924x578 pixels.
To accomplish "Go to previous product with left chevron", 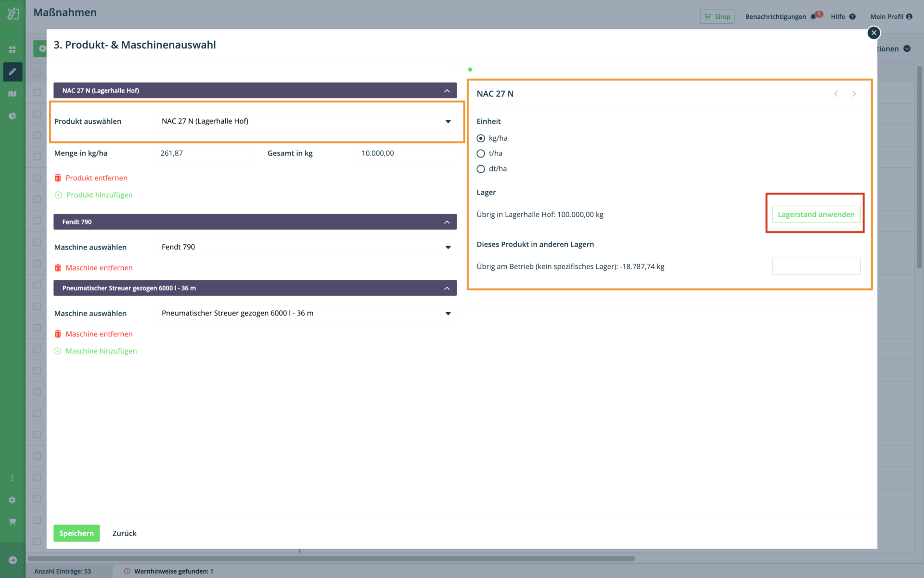I will pos(836,94).
